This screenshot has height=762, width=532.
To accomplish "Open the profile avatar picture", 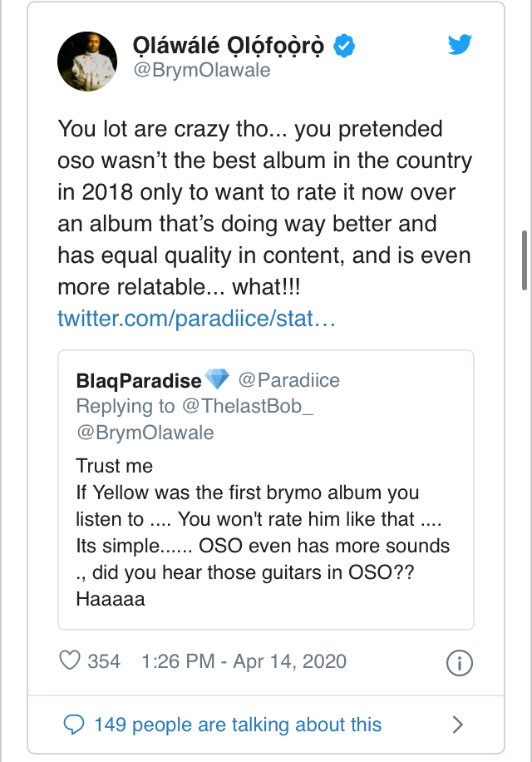I will tap(86, 62).
